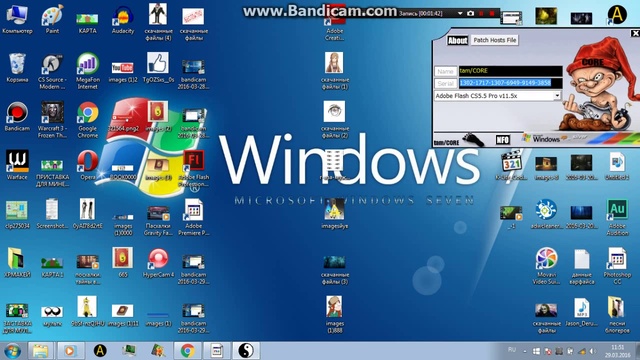Open the Warface game shortcut
Screen dimensions: 640x360
click(17, 165)
